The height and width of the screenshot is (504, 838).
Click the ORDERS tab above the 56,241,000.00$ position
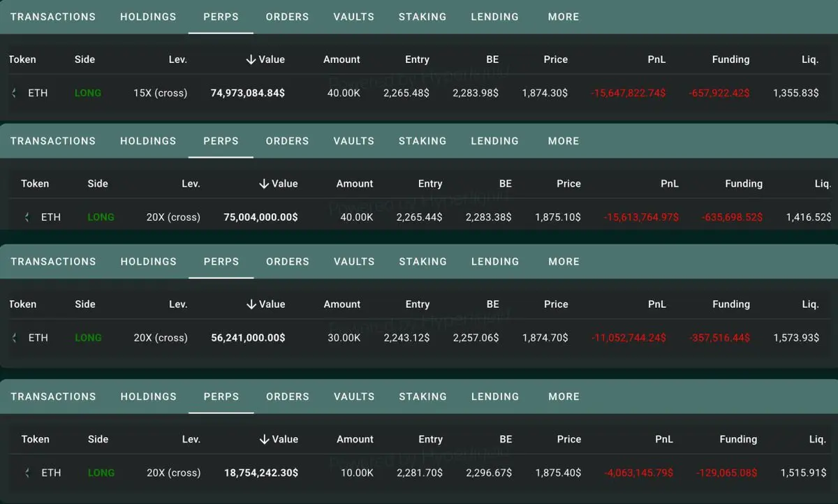click(x=287, y=262)
